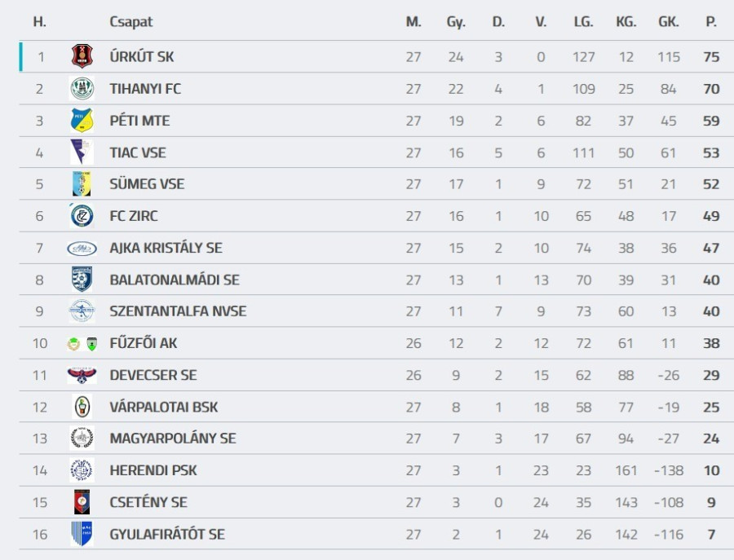Viewport: 734px width, 560px height.
Task: Click the Csetény SE team badge
Action: (x=82, y=502)
